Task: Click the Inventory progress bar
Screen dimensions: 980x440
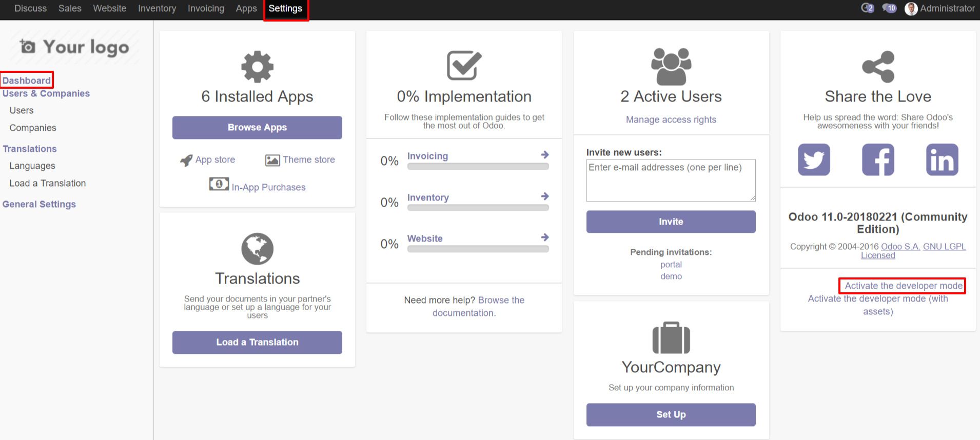Action: [478, 208]
